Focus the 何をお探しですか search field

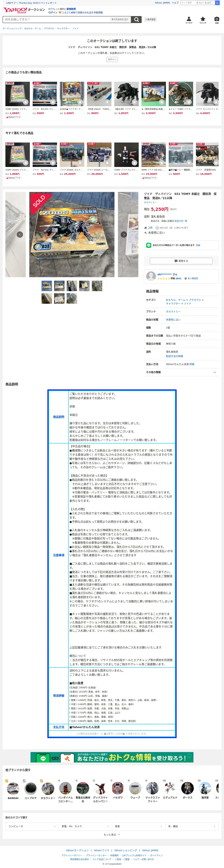pyautogui.click(x=57, y=20)
